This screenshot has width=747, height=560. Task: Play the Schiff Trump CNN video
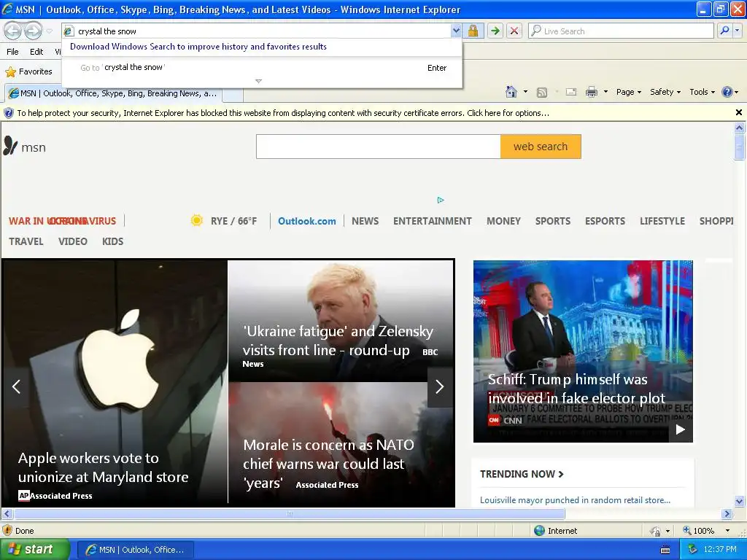pos(681,429)
